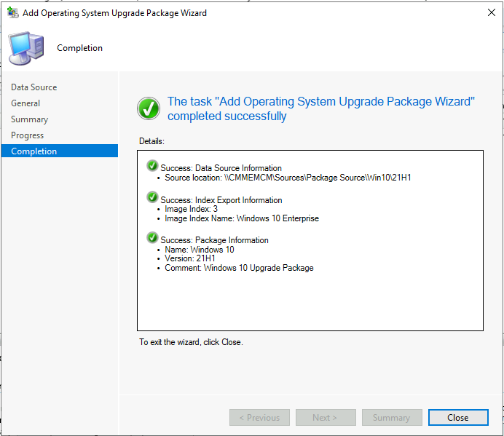Select the Summary step in sidebar
The width and height of the screenshot is (504, 436).
point(30,119)
